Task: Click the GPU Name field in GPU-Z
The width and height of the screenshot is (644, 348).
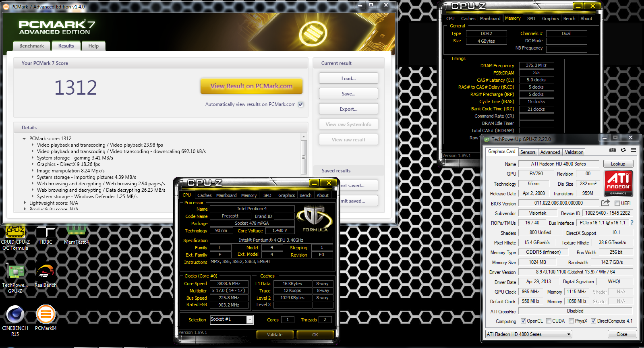Action: (558, 164)
